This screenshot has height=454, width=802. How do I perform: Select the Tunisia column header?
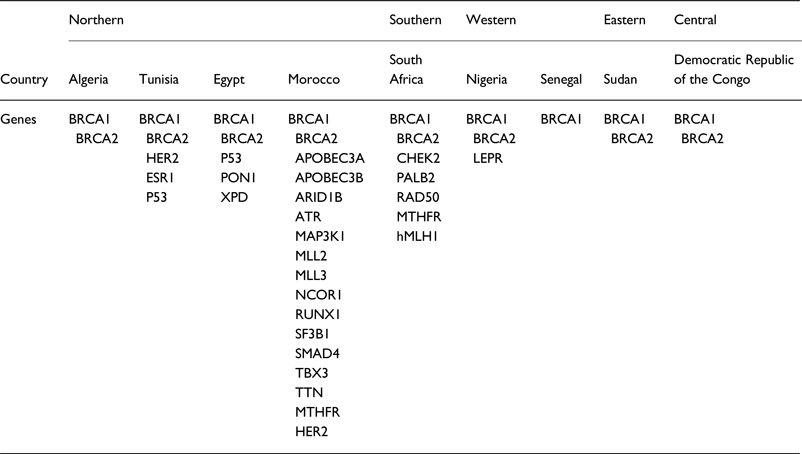tap(160, 79)
